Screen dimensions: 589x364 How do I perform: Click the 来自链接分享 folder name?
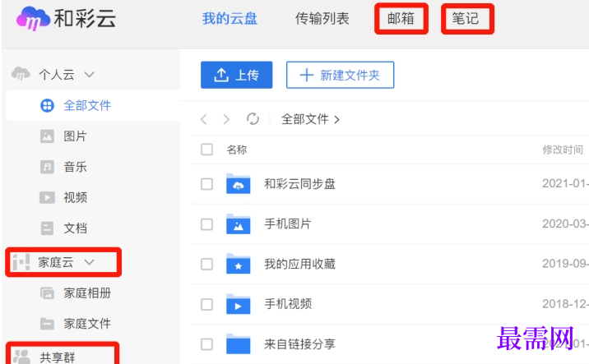[299, 344]
